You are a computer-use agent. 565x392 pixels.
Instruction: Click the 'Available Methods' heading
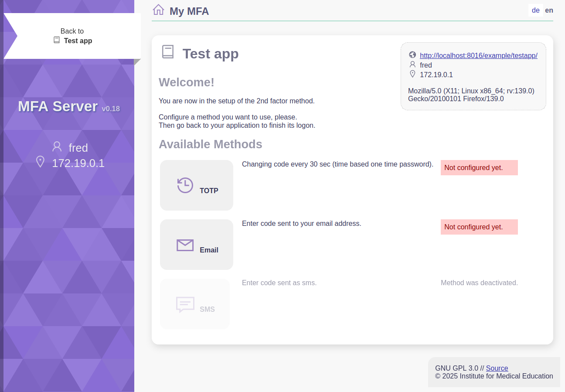tap(211, 144)
